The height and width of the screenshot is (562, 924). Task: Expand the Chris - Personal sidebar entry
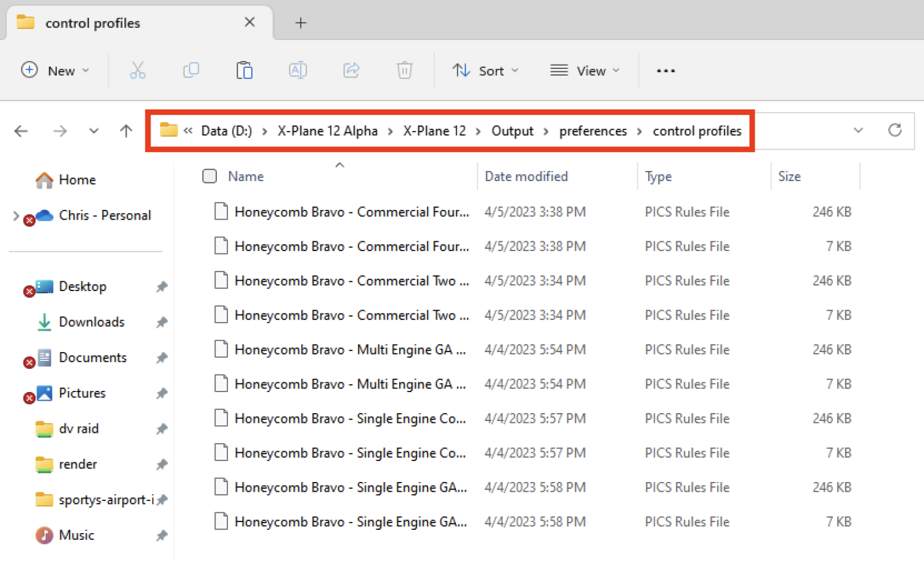click(16, 215)
